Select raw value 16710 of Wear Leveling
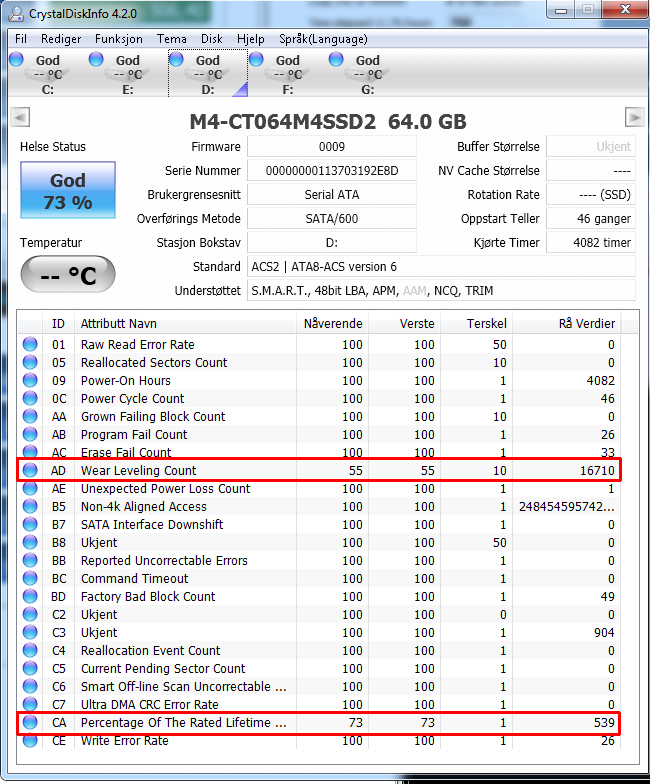Image resolution: width=650 pixels, height=784 pixels. [x=597, y=470]
